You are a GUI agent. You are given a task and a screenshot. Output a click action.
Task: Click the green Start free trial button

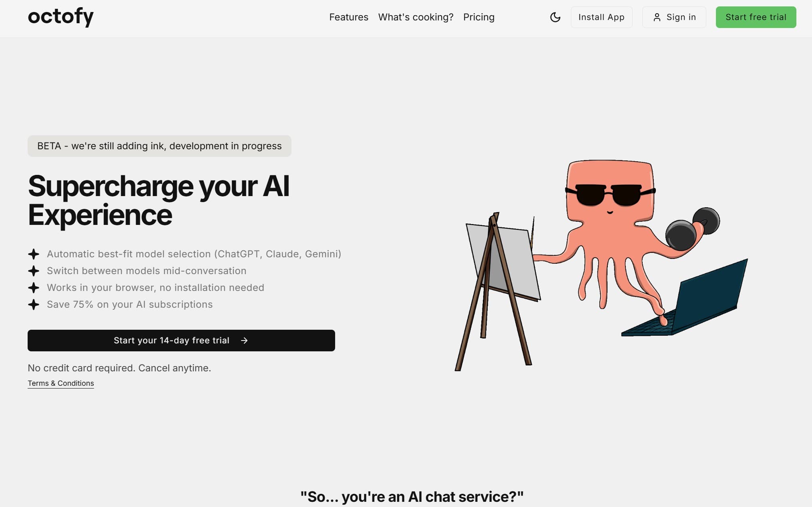tap(756, 17)
